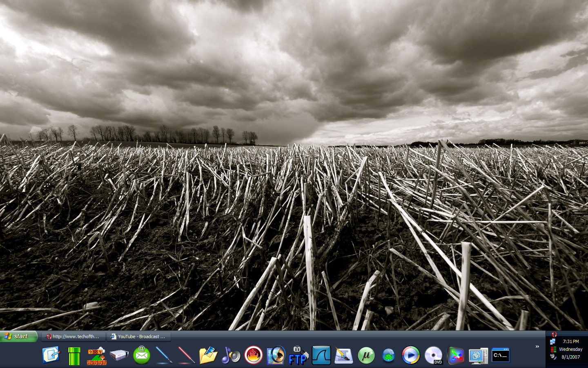Screen dimensions: 588x368
Task: Launch the green Mario warp pipe icon
Action: click(74, 355)
